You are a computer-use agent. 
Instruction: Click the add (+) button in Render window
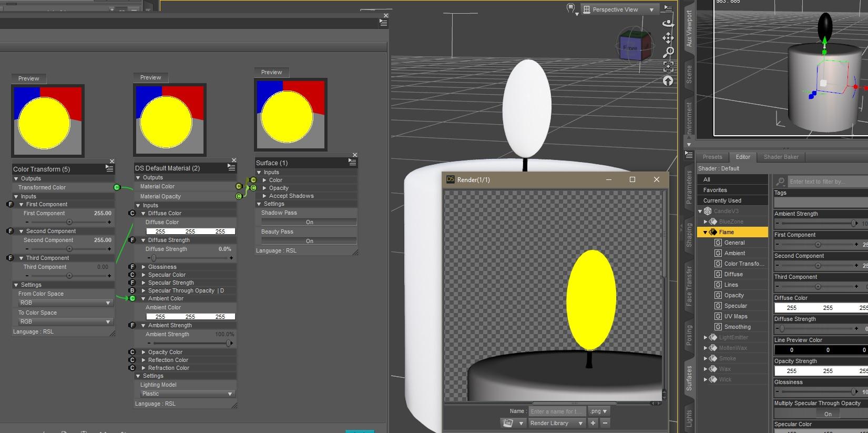point(593,423)
